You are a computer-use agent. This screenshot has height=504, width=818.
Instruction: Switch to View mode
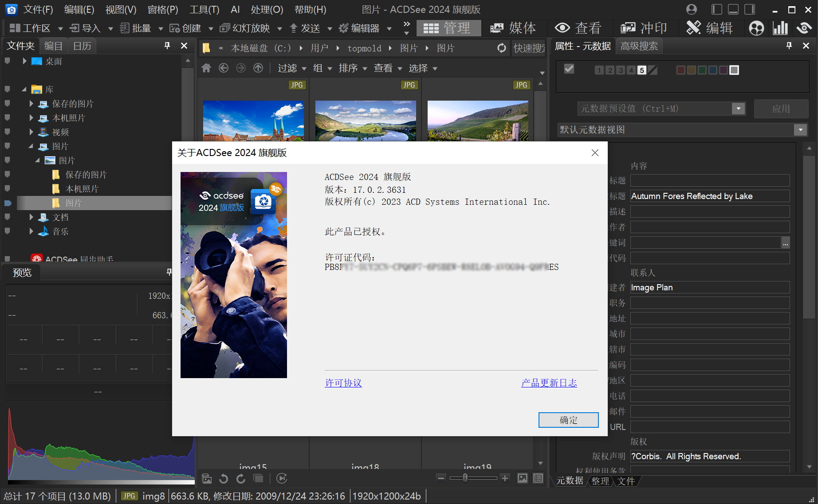click(x=579, y=28)
